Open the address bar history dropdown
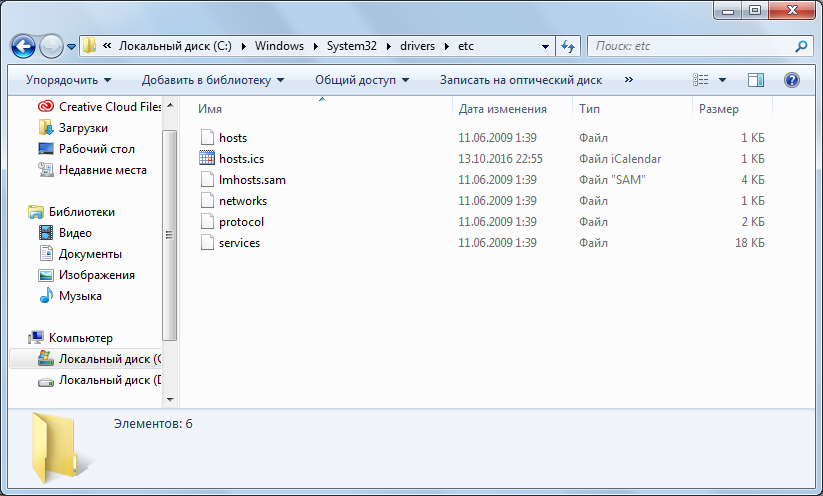823x496 pixels. [x=545, y=46]
